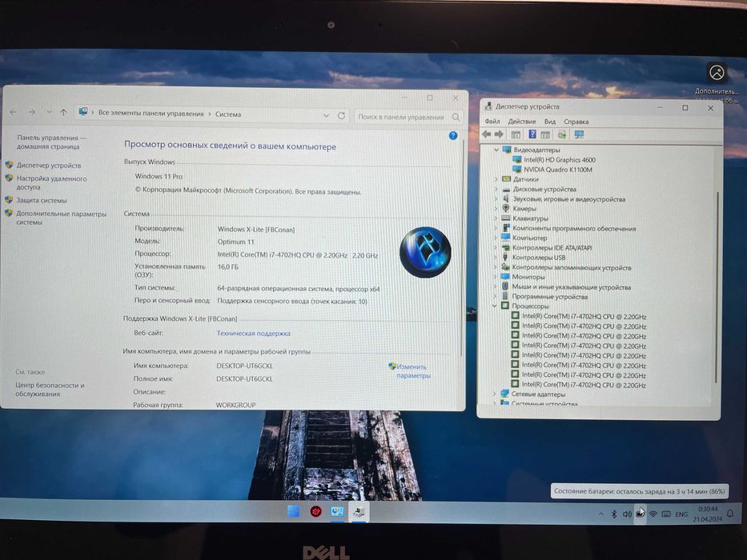This screenshot has width=747, height=560.
Task: Expand the Сетевые адаптеры category
Action: click(x=495, y=394)
